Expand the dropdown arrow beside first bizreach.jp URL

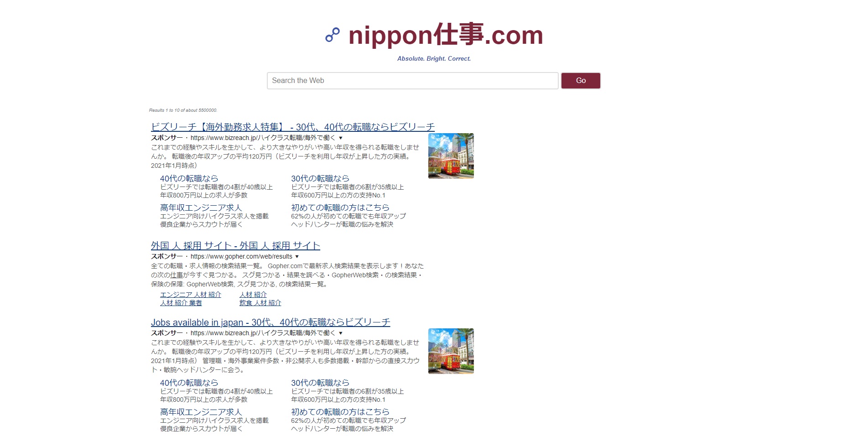pyautogui.click(x=341, y=138)
